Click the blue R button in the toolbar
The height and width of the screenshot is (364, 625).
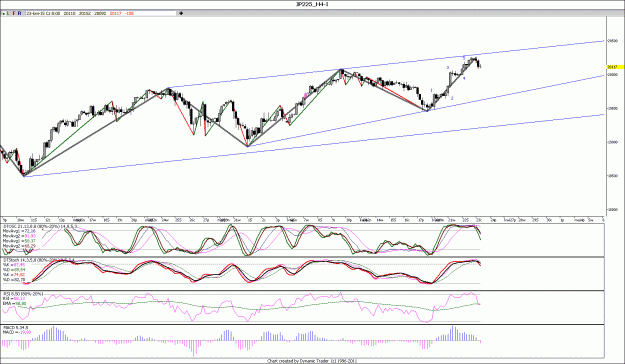click(20, 14)
